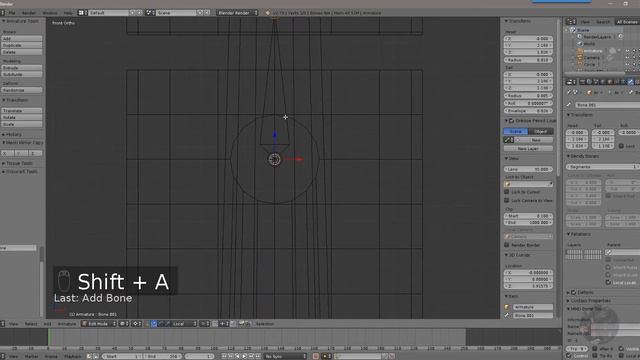Collapse the Armature Tools panel
Viewport: 640px width, 360px height.
(21, 21)
